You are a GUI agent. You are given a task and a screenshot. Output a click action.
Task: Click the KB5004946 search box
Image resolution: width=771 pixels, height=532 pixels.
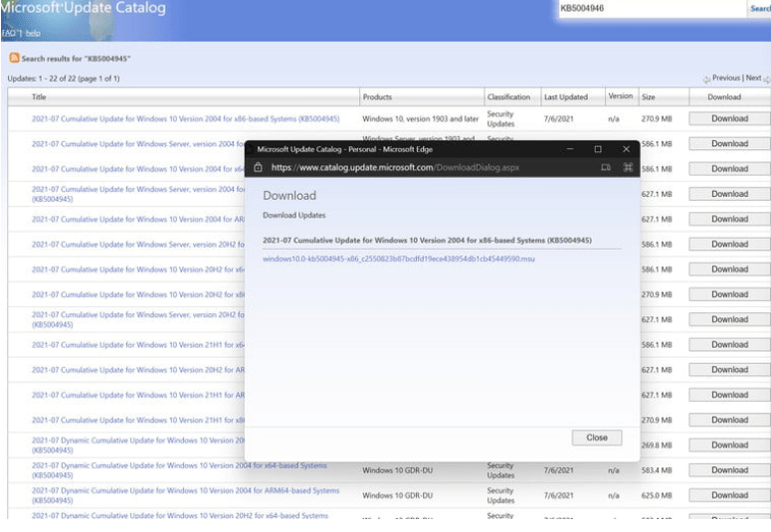(x=652, y=8)
